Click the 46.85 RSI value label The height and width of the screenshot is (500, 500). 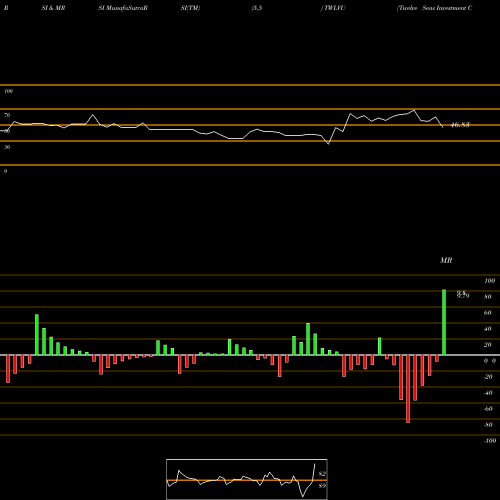(460, 125)
